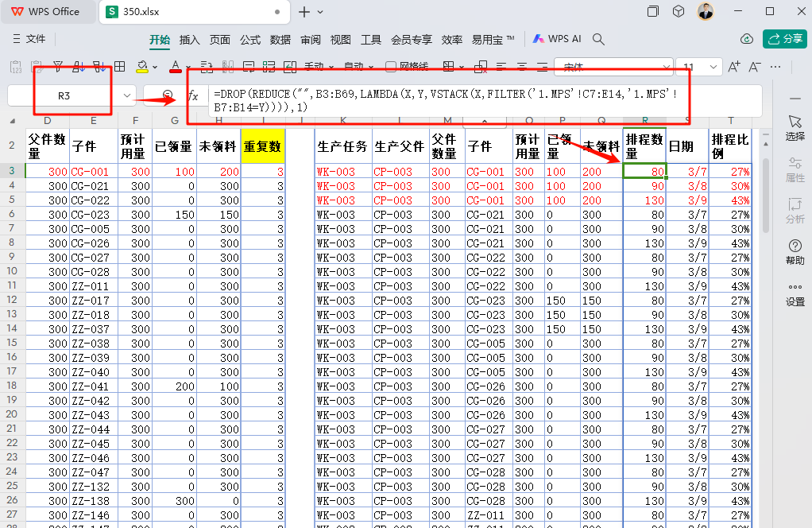Align text left

click(x=501, y=67)
